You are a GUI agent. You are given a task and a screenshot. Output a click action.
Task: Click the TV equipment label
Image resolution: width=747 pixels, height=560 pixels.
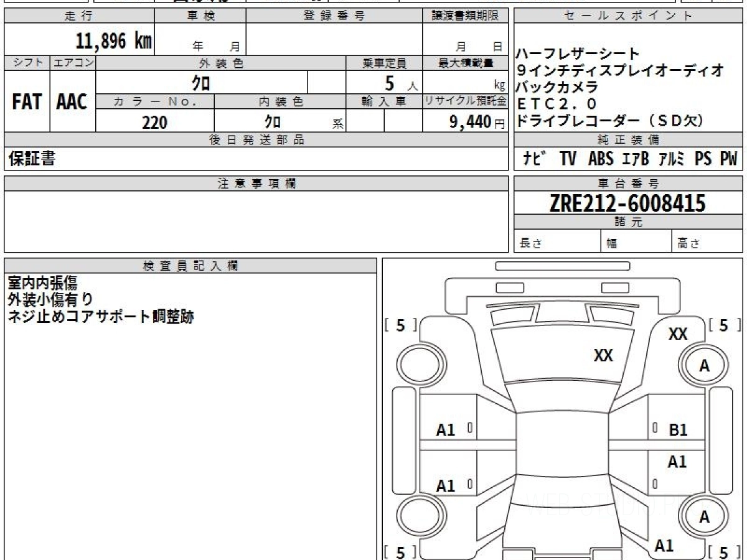click(567, 159)
